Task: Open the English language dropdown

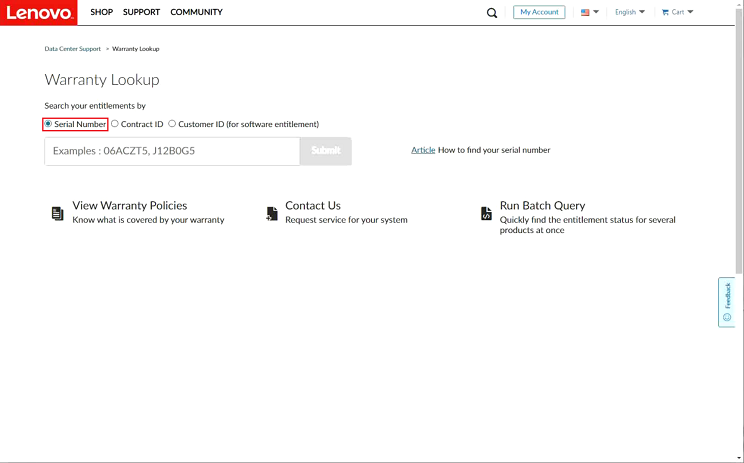Action: [x=630, y=12]
